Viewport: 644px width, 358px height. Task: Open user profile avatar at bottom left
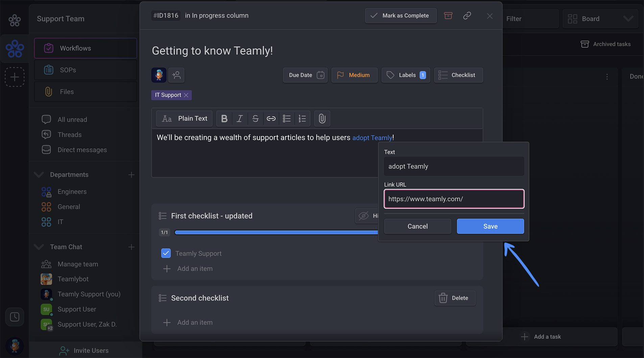(15, 346)
